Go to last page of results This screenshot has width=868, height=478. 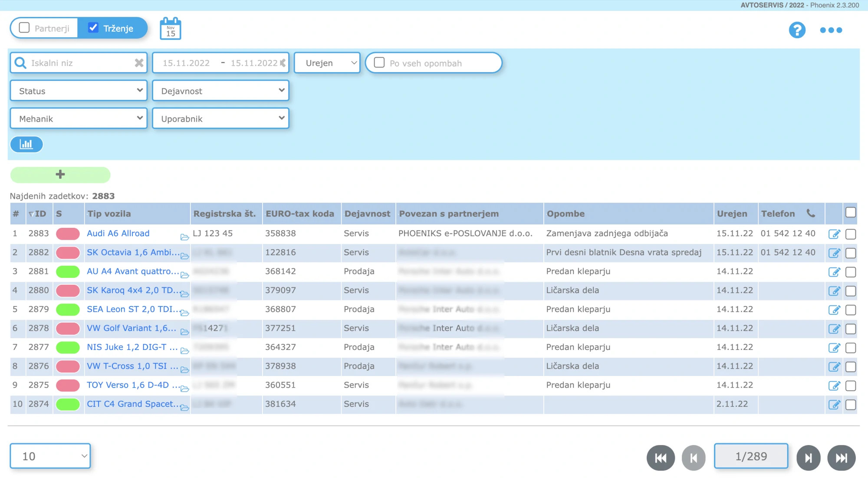coord(841,458)
